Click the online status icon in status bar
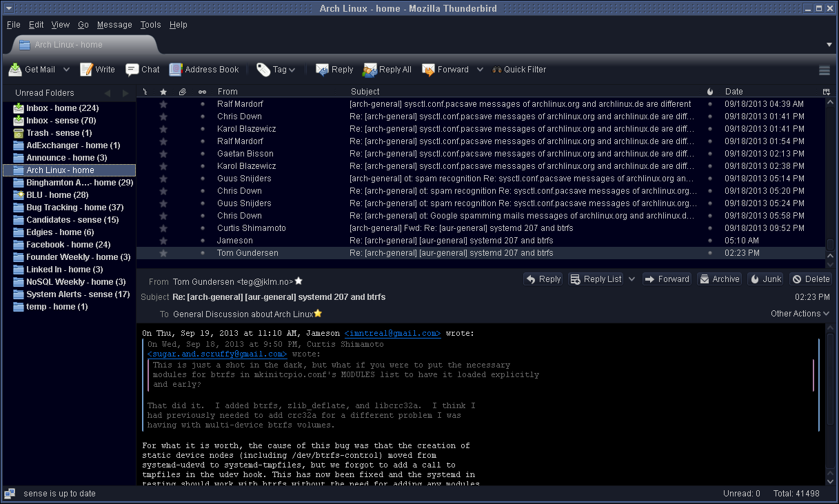The width and height of the screenshot is (839, 504). (x=10, y=494)
